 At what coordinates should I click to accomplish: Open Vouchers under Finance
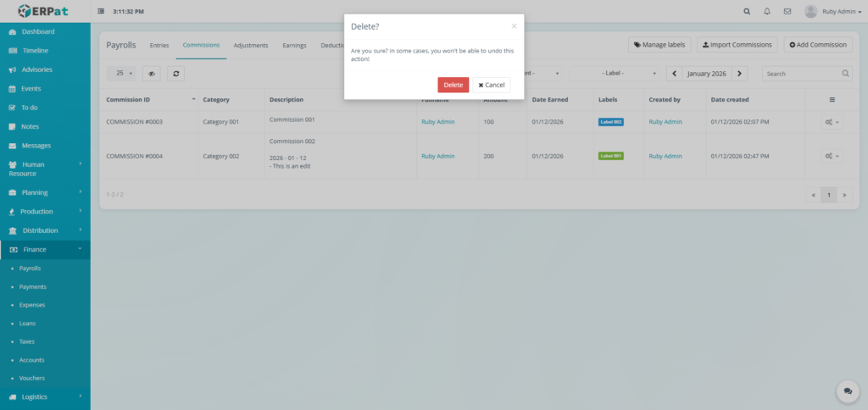(x=31, y=378)
